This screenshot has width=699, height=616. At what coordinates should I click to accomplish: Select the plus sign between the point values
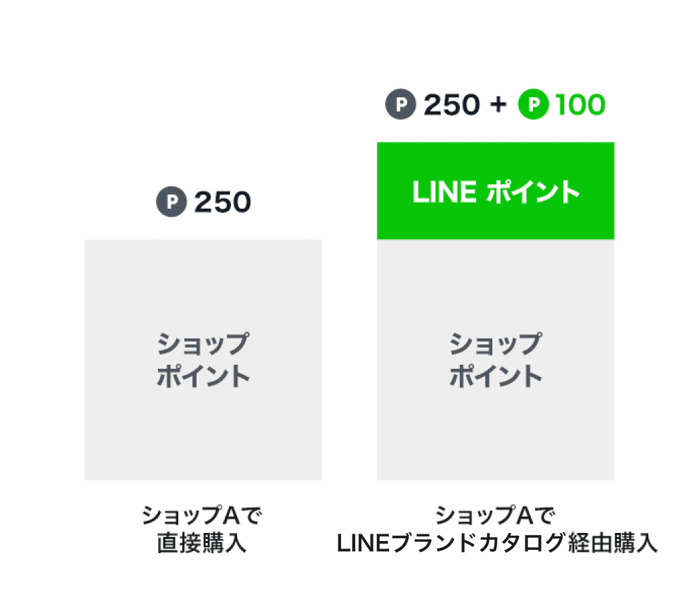coord(498,106)
